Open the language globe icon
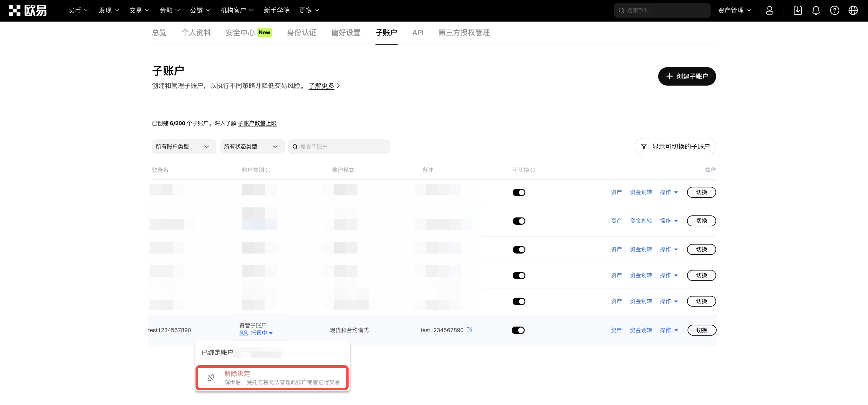The height and width of the screenshot is (405, 868). tap(853, 11)
